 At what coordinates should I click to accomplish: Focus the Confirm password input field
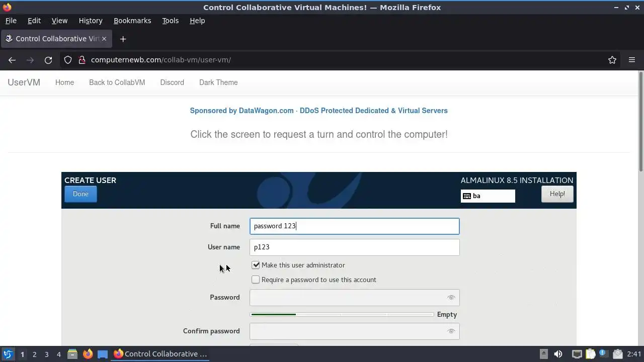click(354, 331)
